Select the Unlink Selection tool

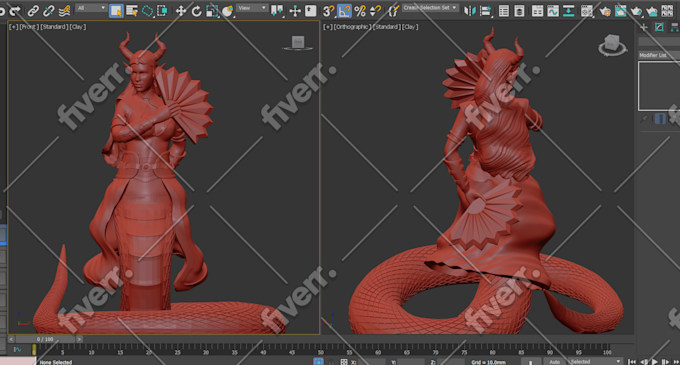(49, 10)
